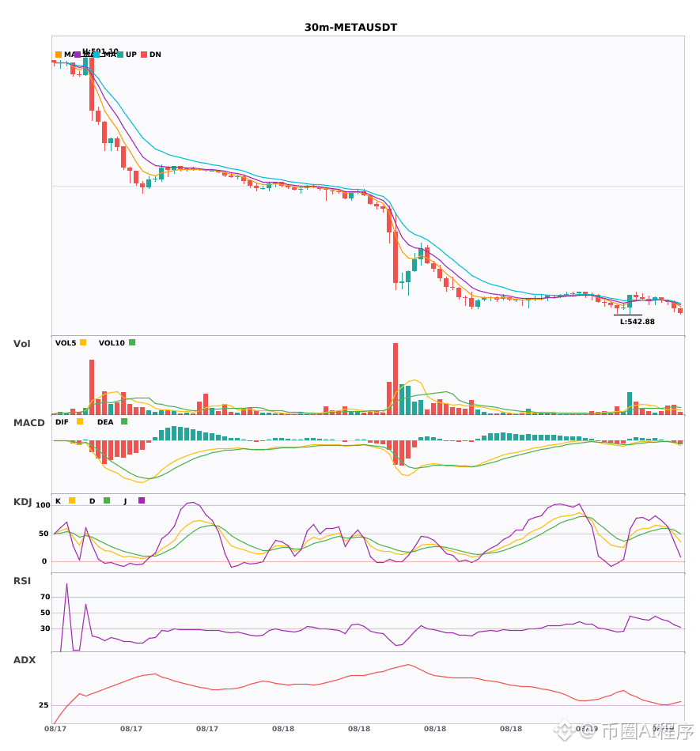
Task: Click the purple J legend swatch
Action: point(142,500)
